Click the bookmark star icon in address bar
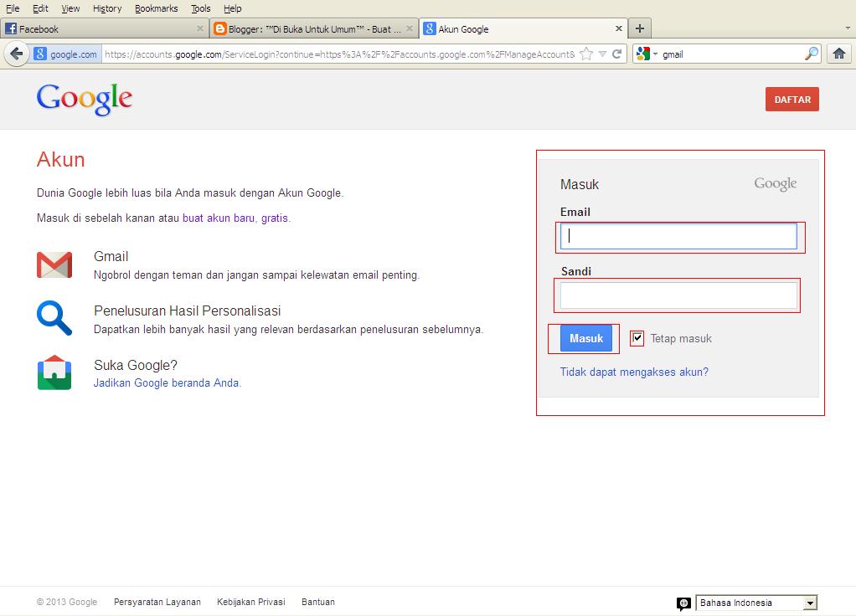 (586, 54)
